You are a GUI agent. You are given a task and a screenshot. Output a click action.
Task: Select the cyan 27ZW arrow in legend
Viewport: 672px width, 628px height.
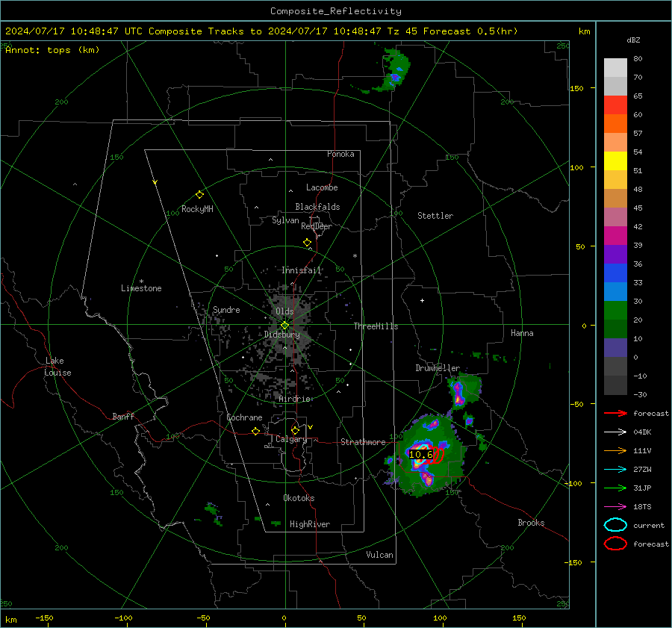pos(615,470)
